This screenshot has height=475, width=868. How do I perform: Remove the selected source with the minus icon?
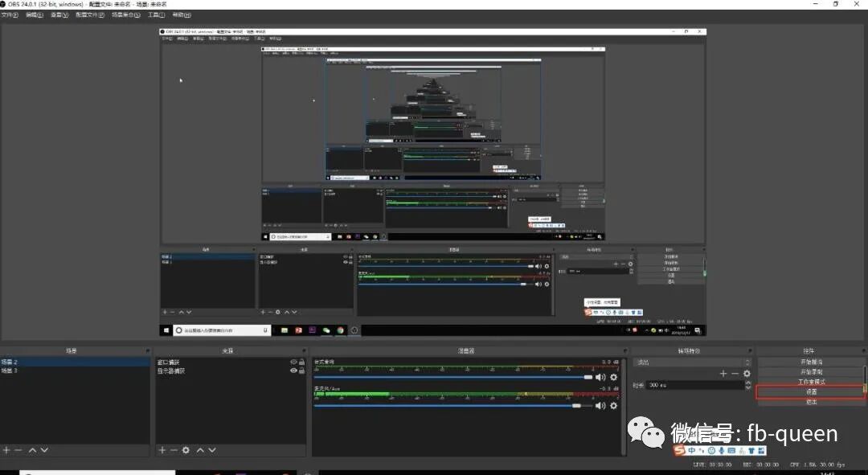click(x=174, y=450)
